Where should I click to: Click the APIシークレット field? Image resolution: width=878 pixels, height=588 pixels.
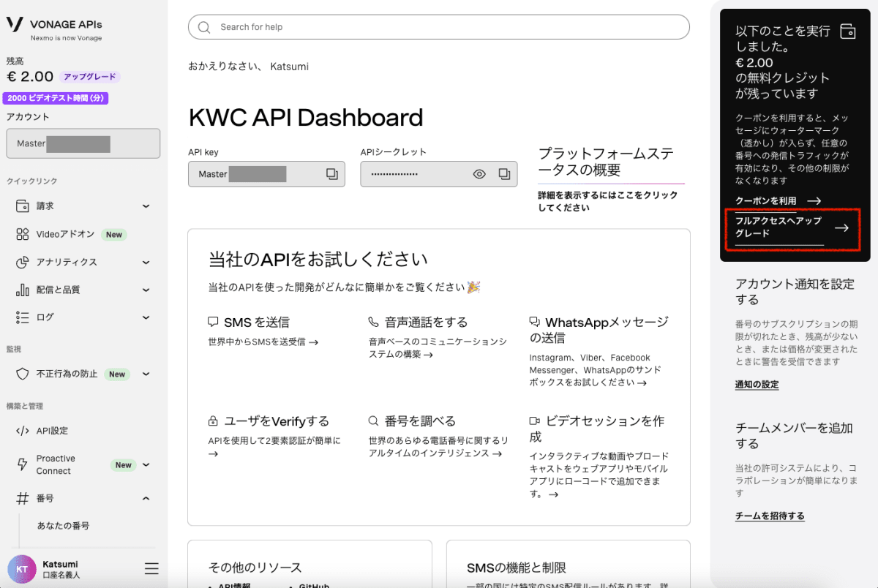(439, 174)
